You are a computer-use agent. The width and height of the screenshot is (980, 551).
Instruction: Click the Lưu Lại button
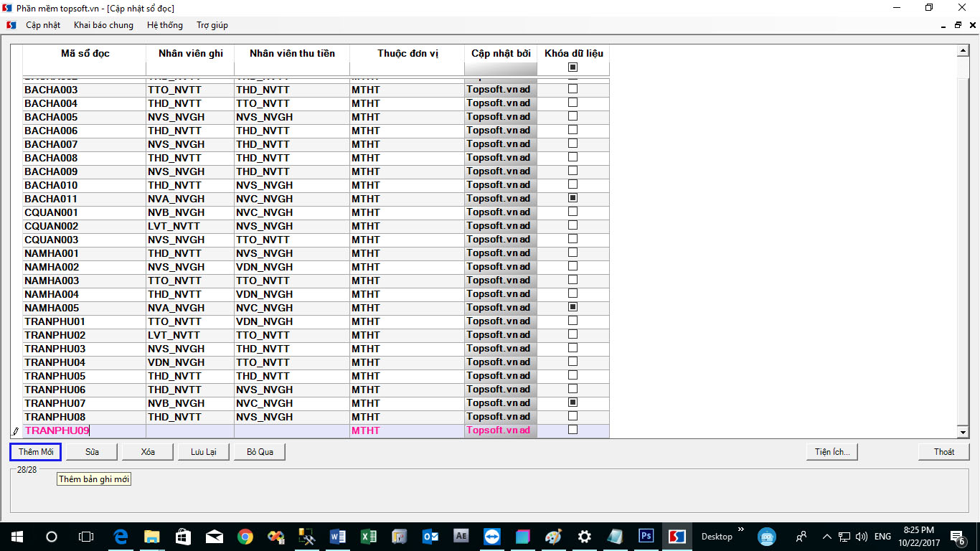204,452
